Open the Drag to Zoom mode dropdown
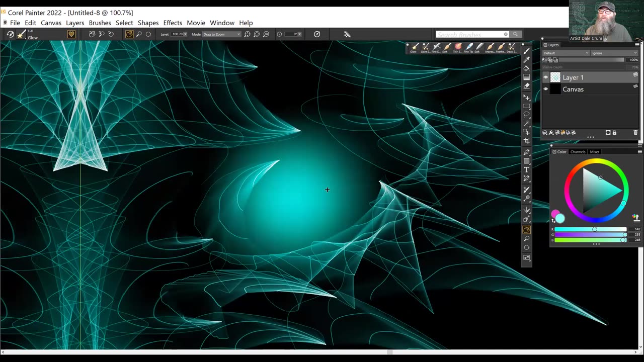644x362 pixels. tap(222, 34)
